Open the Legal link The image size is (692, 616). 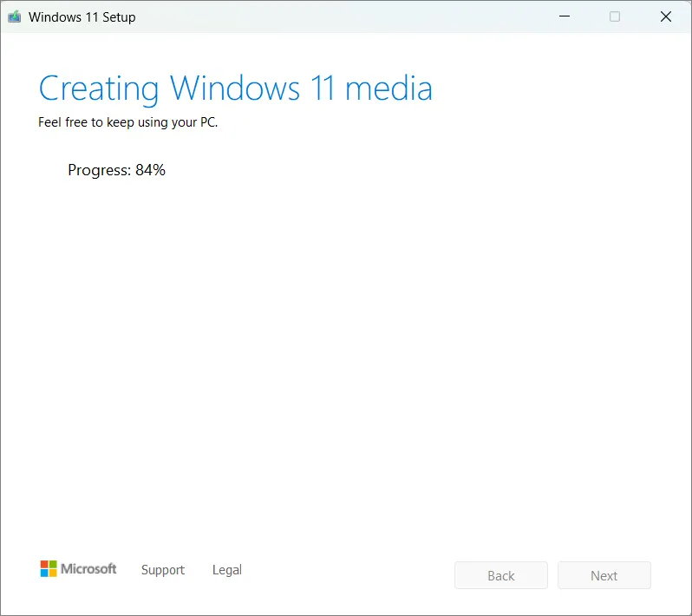[226, 570]
